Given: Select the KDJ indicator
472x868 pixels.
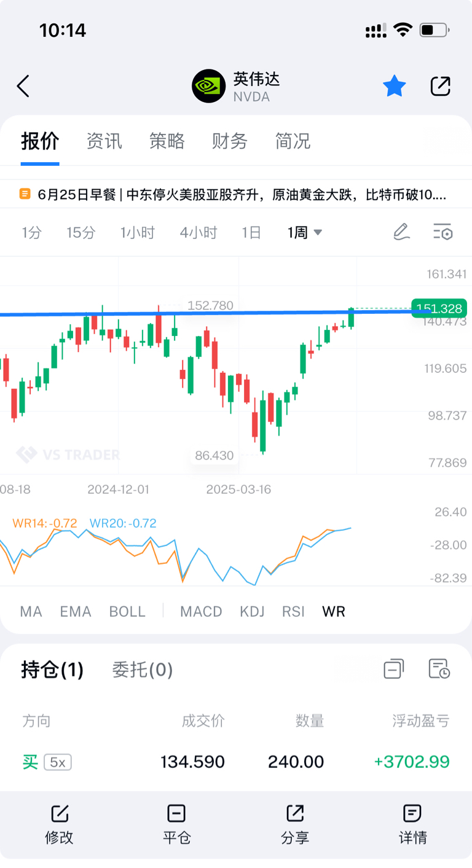Looking at the screenshot, I should pos(252,612).
